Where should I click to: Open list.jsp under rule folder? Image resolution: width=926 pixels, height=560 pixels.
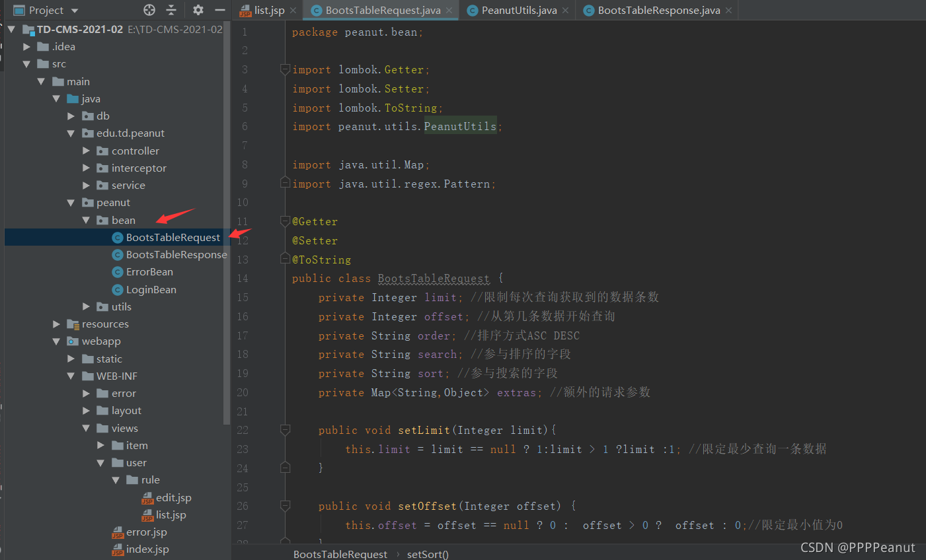click(171, 514)
